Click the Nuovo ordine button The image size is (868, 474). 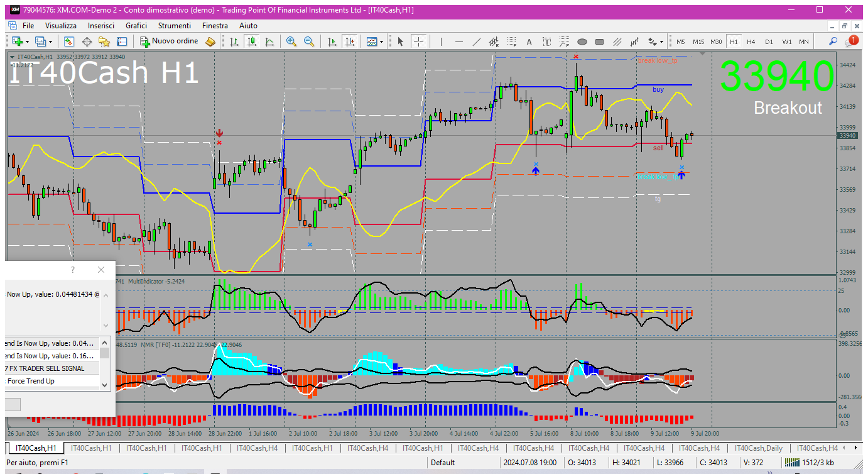tap(169, 41)
